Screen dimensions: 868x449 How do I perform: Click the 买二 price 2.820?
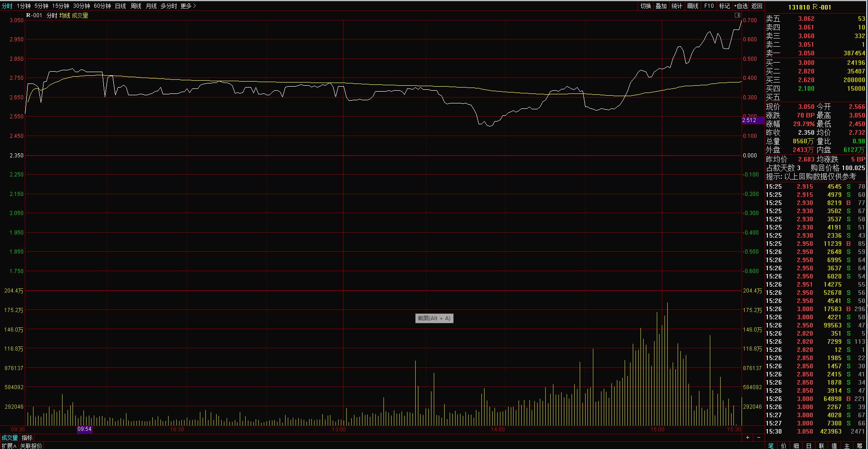[x=806, y=71]
